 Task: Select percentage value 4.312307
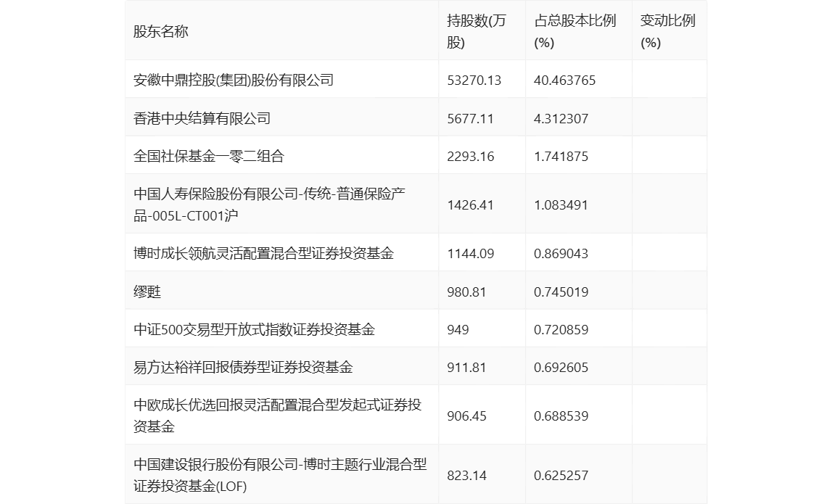click(x=561, y=118)
